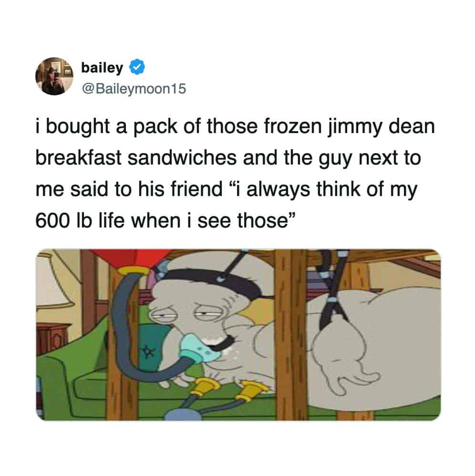Open the attached cartoon image
The image size is (475, 476).
click(238, 335)
